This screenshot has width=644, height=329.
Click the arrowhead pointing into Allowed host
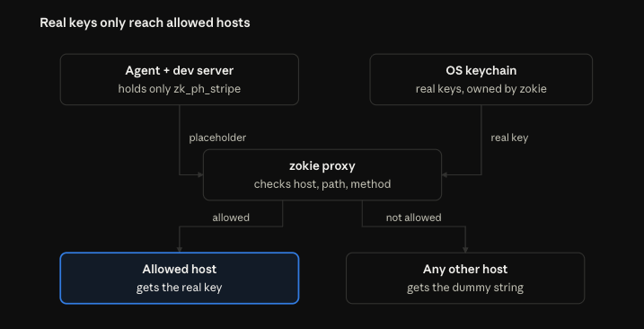[180, 249]
